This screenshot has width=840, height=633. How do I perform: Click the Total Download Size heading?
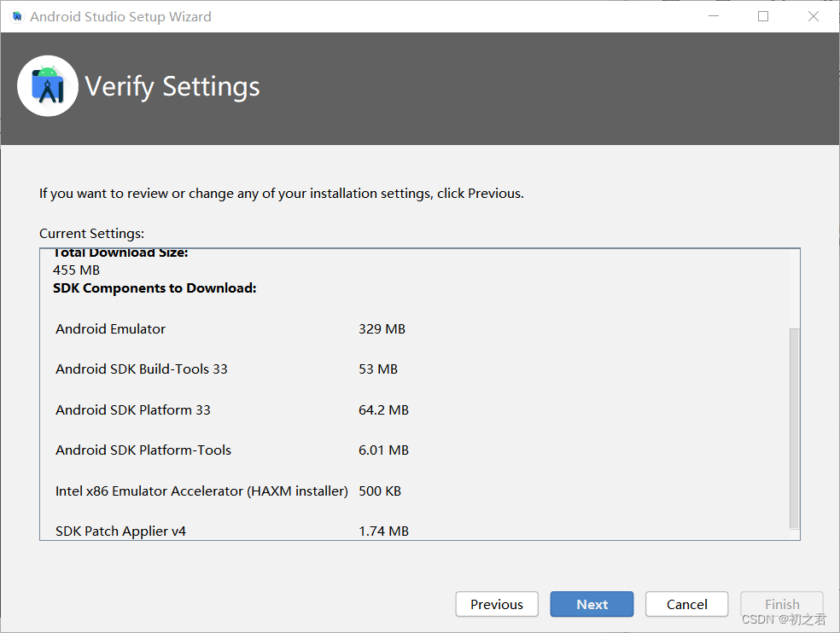(x=120, y=252)
